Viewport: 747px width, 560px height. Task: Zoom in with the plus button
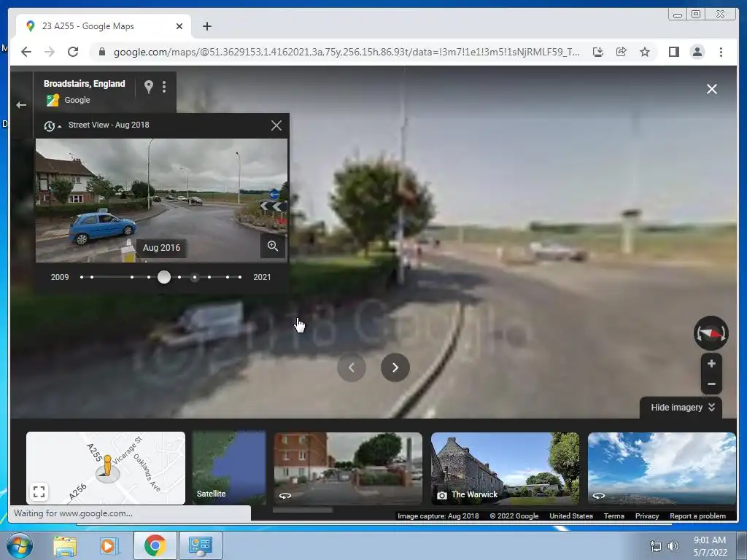(711, 364)
